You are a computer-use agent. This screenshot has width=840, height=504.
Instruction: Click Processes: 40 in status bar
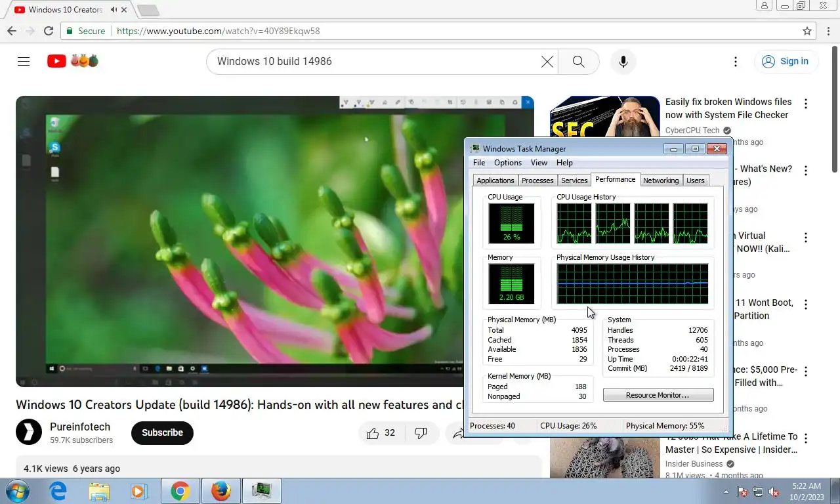click(493, 426)
